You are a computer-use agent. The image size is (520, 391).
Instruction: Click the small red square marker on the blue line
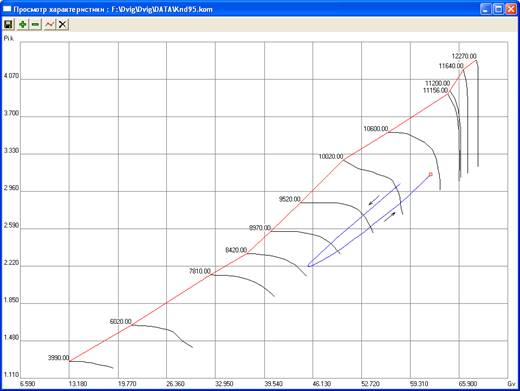pyautogui.click(x=430, y=174)
